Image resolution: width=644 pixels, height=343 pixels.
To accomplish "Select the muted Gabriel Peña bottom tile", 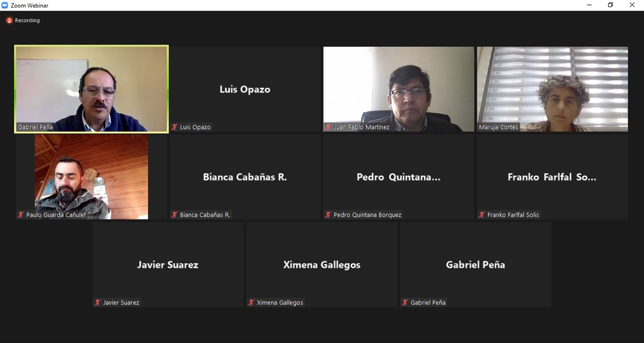I will click(475, 265).
